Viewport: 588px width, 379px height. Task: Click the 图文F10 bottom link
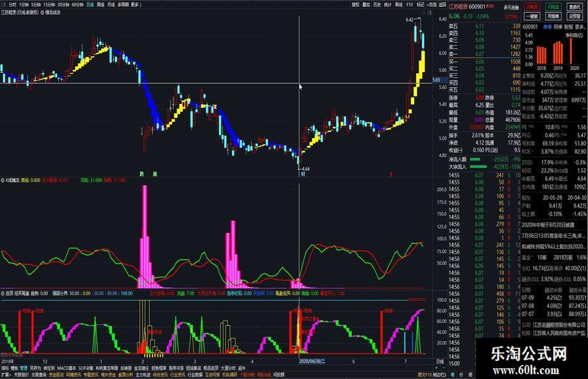pyautogui.click(x=424, y=375)
